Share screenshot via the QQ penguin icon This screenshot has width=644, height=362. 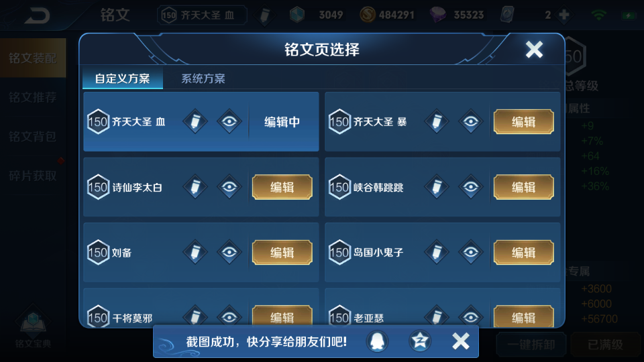point(377,341)
